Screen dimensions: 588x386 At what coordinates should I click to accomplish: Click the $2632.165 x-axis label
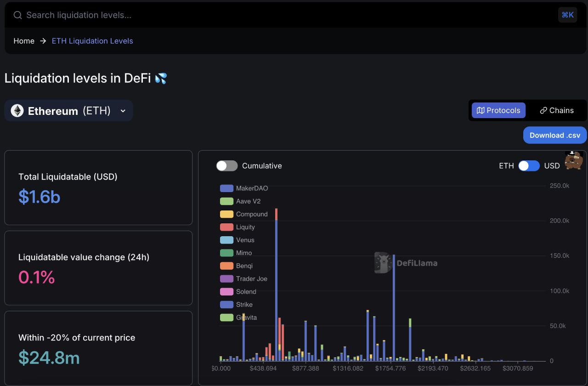[475, 369]
